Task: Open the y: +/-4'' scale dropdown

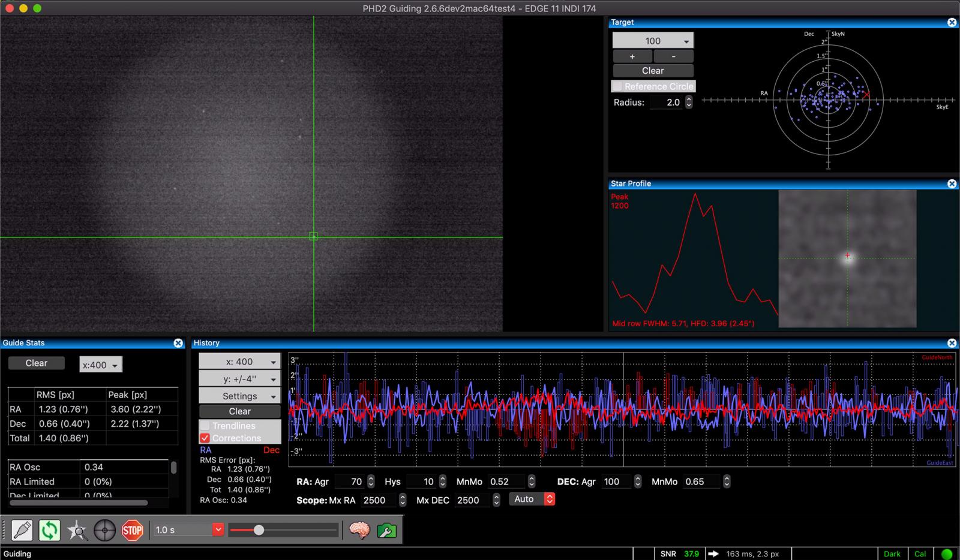Action: click(240, 379)
